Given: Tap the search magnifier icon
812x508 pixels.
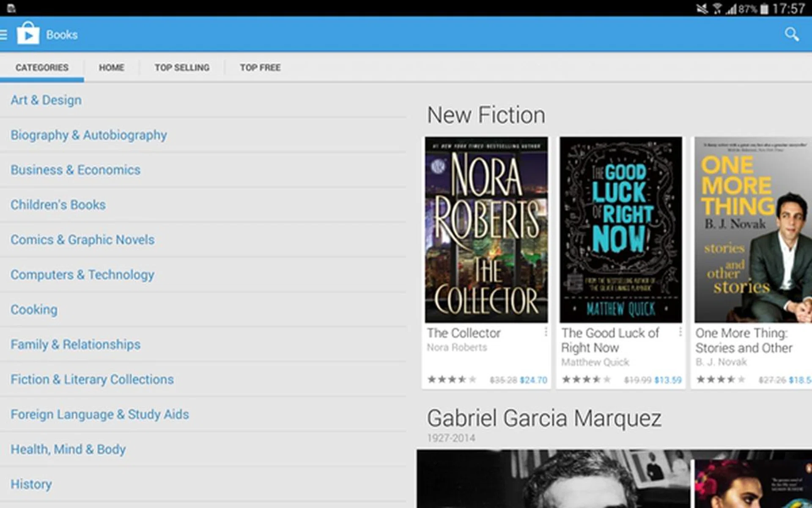Looking at the screenshot, I should click(x=791, y=34).
